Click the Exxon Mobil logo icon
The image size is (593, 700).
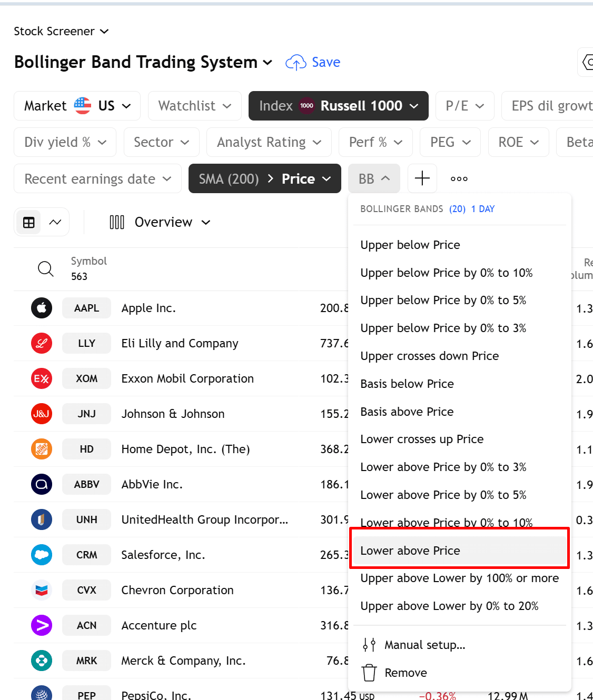click(42, 378)
